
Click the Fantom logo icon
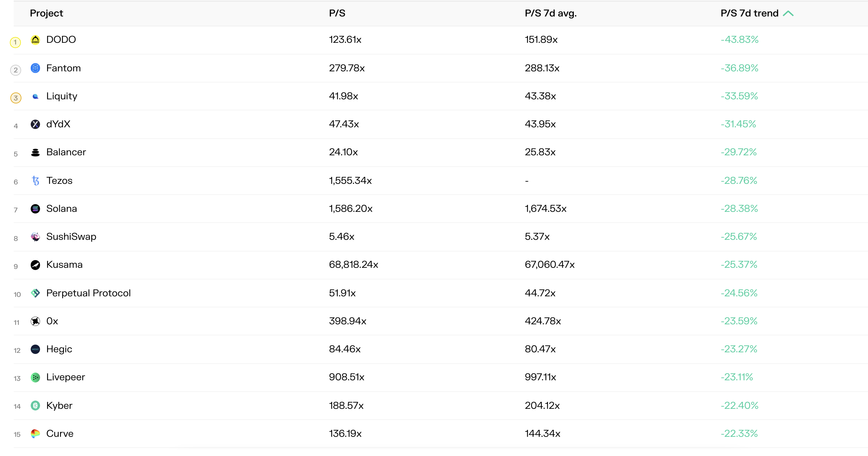coord(35,68)
